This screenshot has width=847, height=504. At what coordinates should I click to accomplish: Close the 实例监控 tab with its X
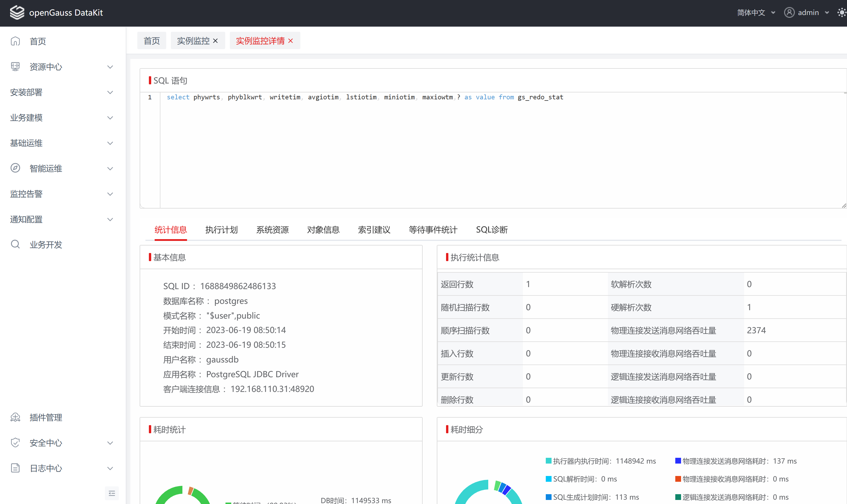tap(215, 41)
